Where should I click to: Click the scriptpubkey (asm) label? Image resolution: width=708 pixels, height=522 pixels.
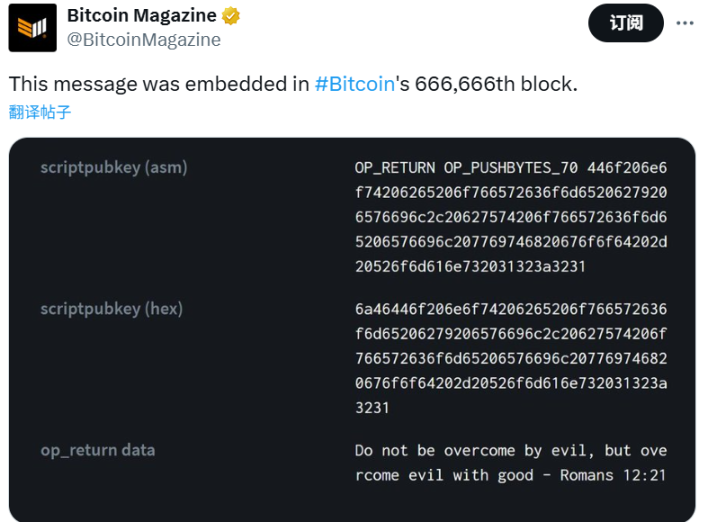tap(114, 168)
